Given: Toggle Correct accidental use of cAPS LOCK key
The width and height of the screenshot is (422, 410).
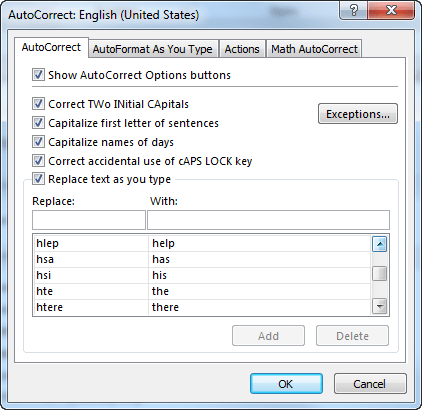Looking at the screenshot, I should 38,161.
